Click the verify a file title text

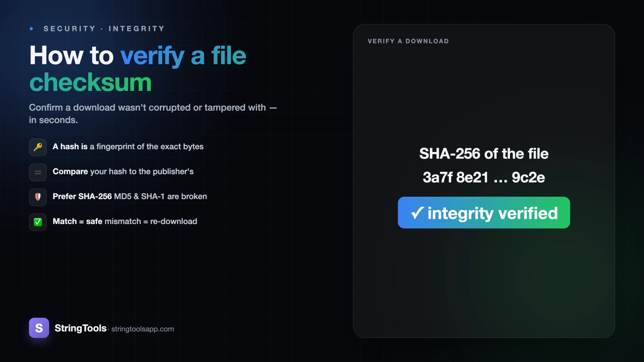(183, 56)
